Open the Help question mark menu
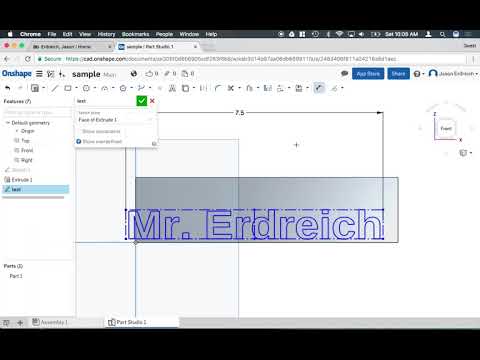Viewport: 480px width, 360px height. (x=419, y=74)
